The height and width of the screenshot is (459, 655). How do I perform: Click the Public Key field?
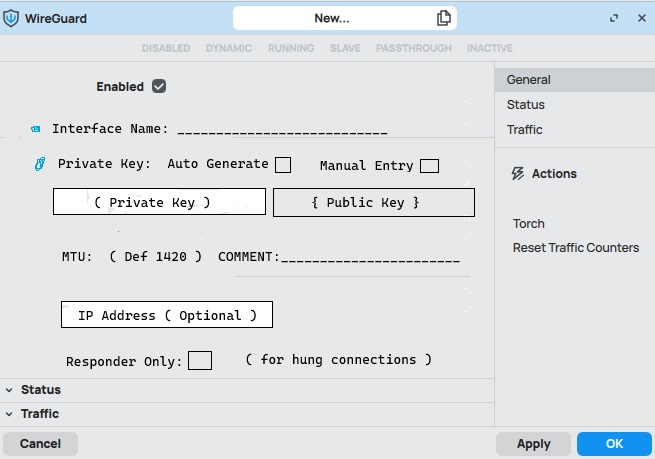click(374, 203)
